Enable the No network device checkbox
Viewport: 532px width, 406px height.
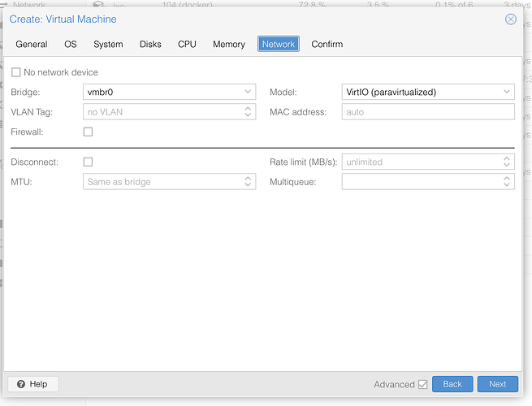click(16, 72)
